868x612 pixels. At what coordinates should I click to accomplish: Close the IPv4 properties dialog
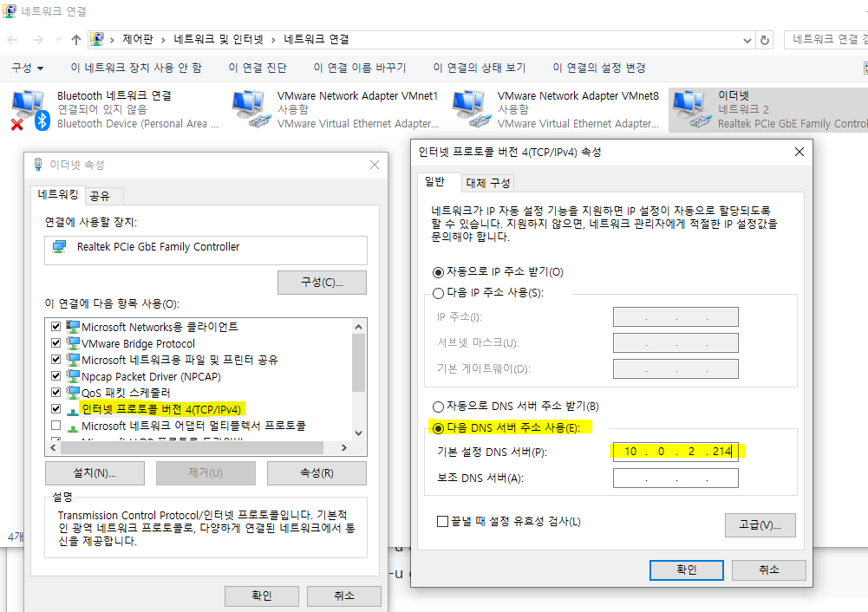pyautogui.click(x=799, y=153)
